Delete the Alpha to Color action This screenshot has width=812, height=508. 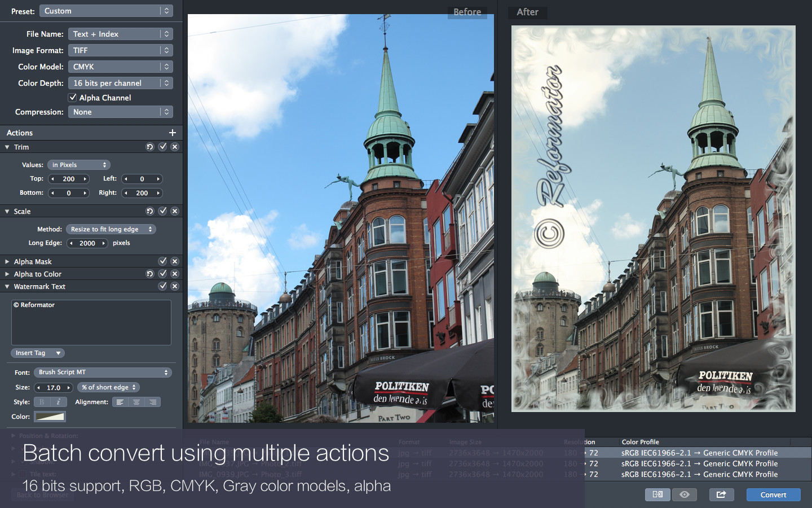click(175, 274)
